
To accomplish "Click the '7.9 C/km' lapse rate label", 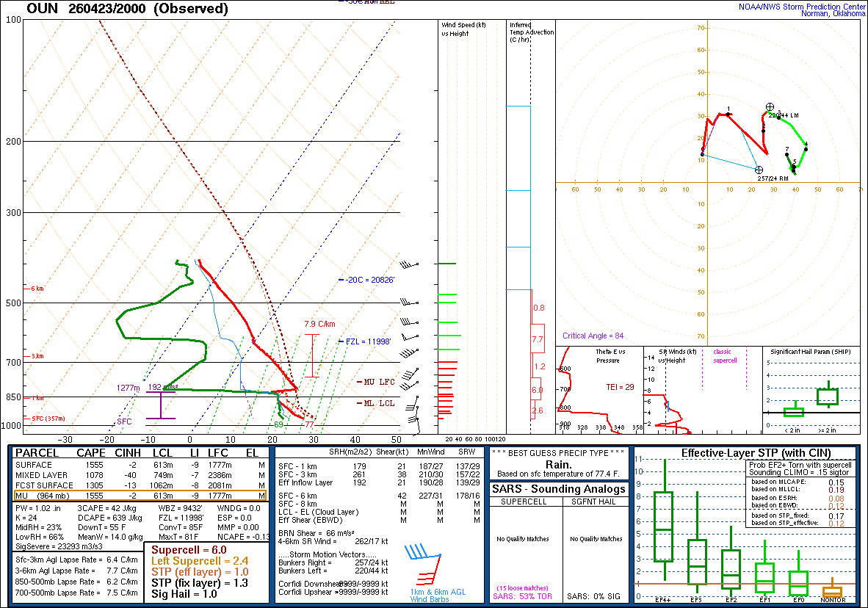I will point(319,324).
